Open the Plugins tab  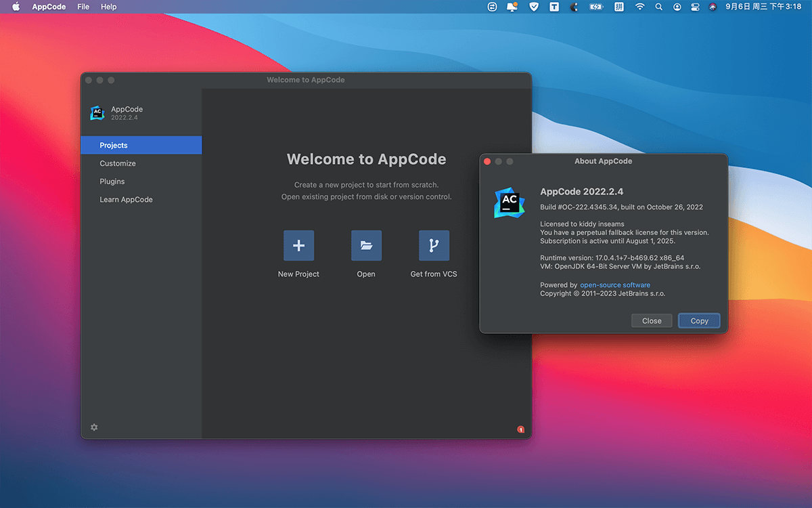tap(141, 182)
